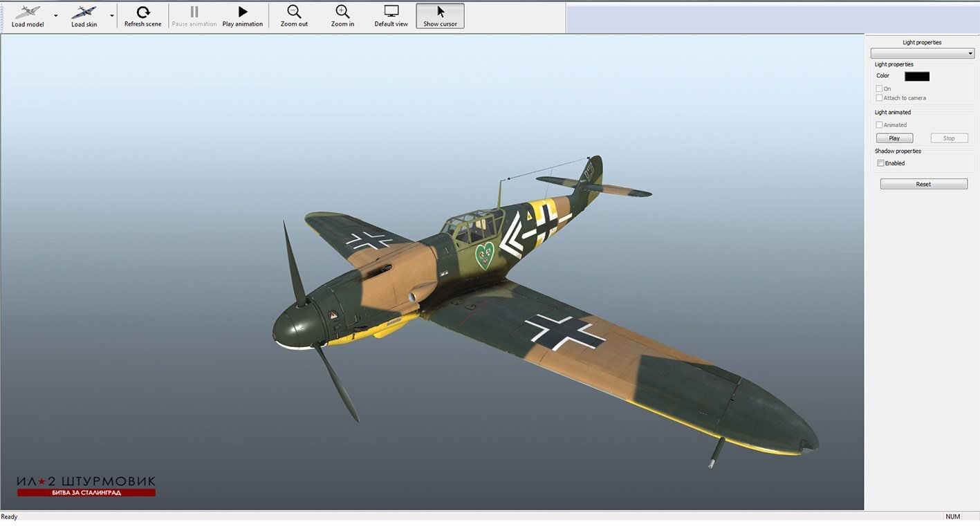Image resolution: width=980 pixels, height=531 pixels.
Task: Open the black light Color swatch
Action: 917,76
